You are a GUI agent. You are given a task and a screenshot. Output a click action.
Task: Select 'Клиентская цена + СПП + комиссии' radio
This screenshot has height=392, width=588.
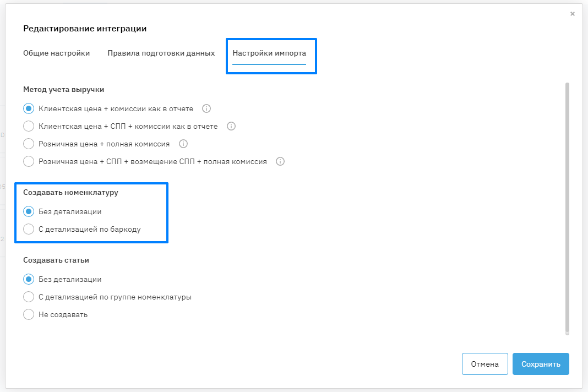[x=29, y=126]
